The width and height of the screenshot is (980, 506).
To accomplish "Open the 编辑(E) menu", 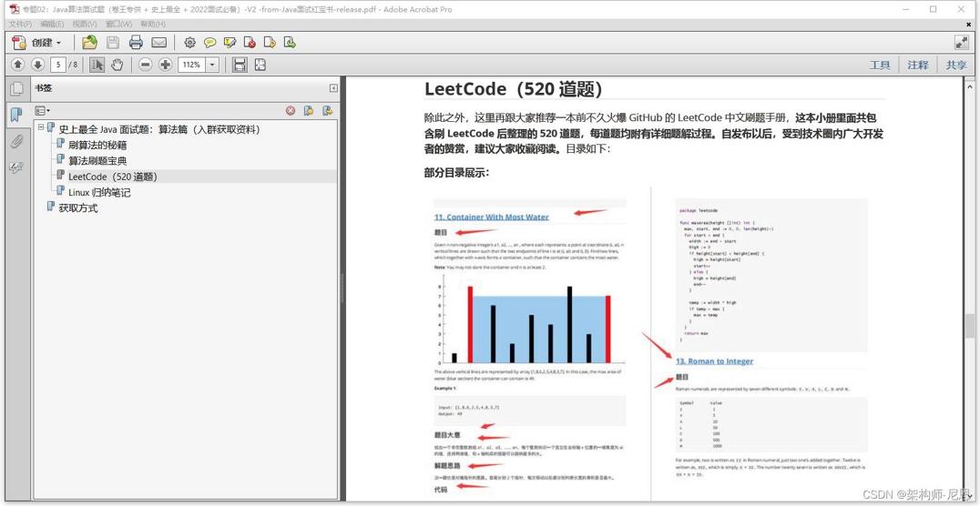I will (x=52, y=24).
